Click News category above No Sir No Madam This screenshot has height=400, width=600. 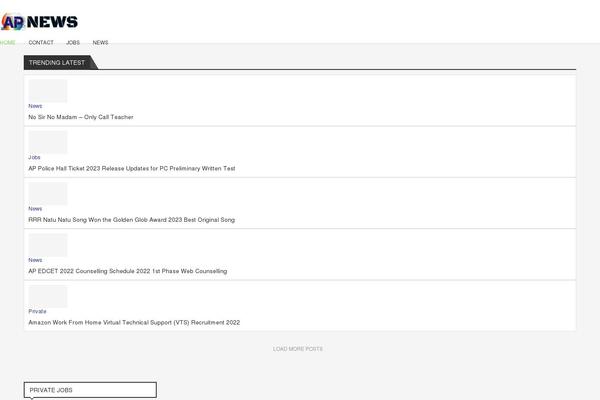[x=35, y=106]
